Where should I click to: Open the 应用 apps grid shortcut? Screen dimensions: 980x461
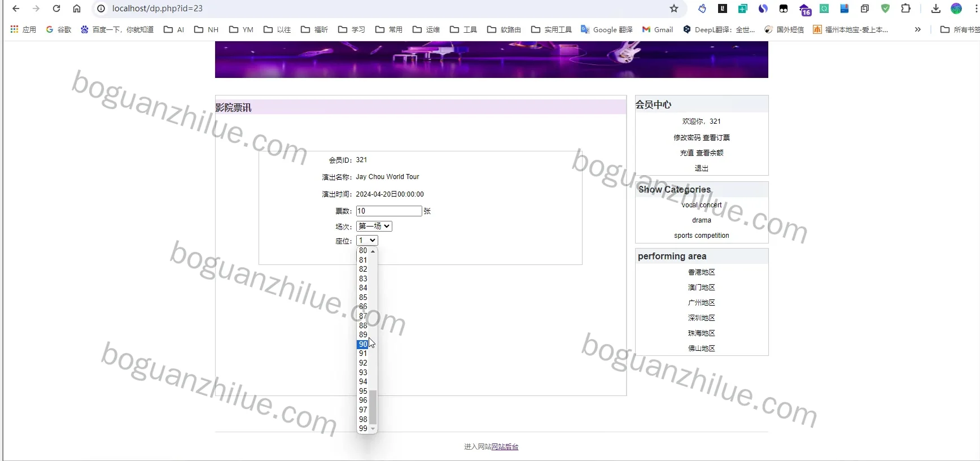point(23,29)
